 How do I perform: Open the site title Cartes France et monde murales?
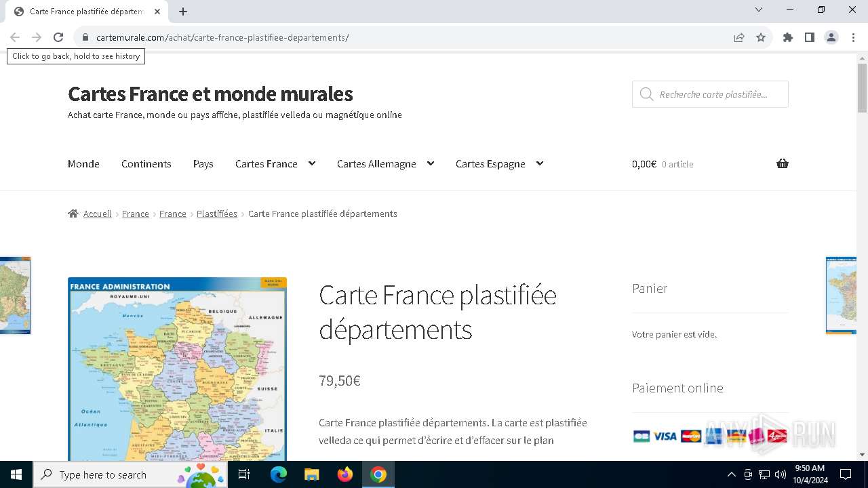click(x=210, y=94)
